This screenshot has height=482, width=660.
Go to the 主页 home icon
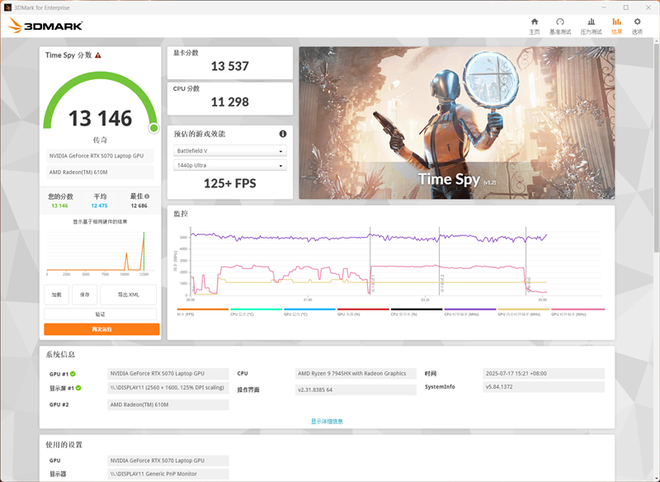pos(534,21)
